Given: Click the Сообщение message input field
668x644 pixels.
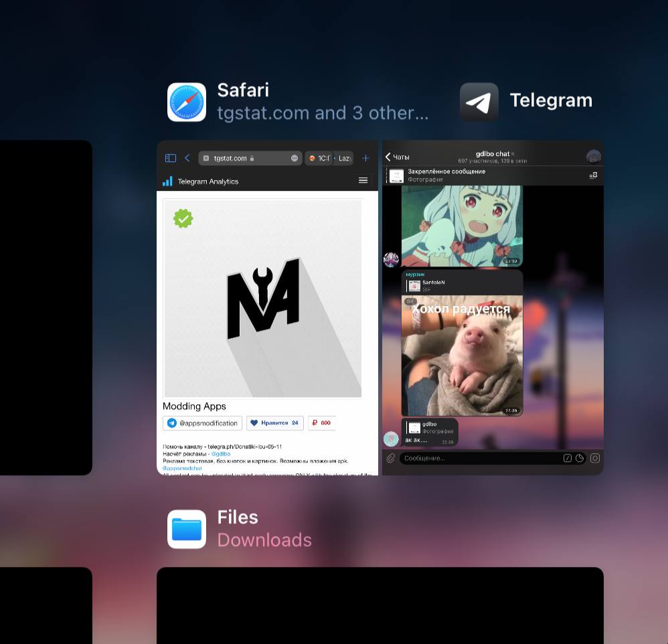Looking at the screenshot, I should point(481,458).
